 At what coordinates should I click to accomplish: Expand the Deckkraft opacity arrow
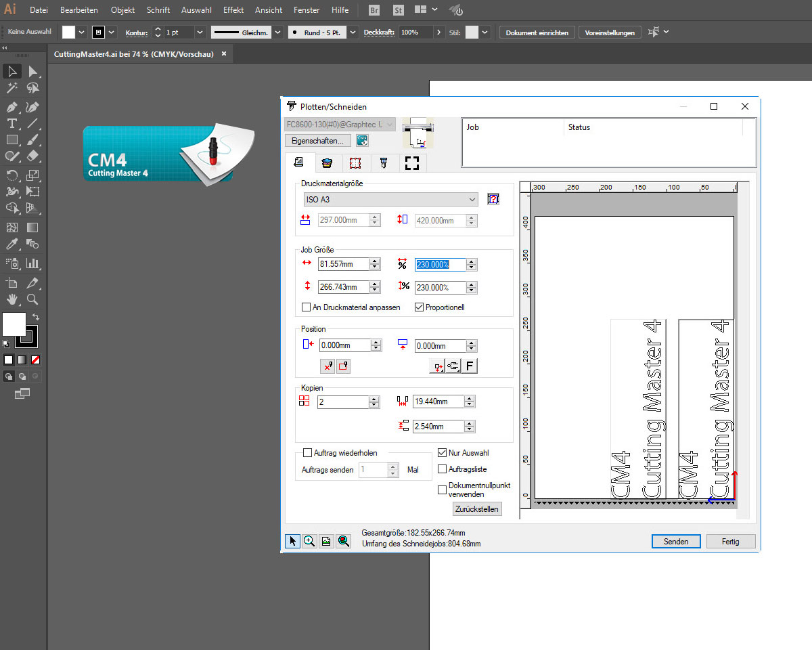coord(438,32)
